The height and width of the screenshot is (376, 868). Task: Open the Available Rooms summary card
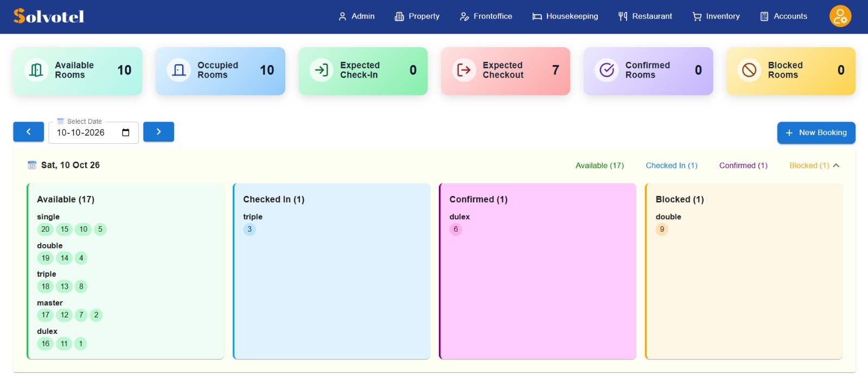click(x=78, y=71)
